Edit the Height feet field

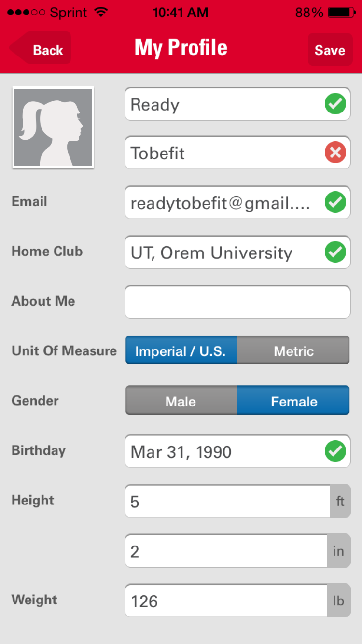pyautogui.click(x=227, y=502)
